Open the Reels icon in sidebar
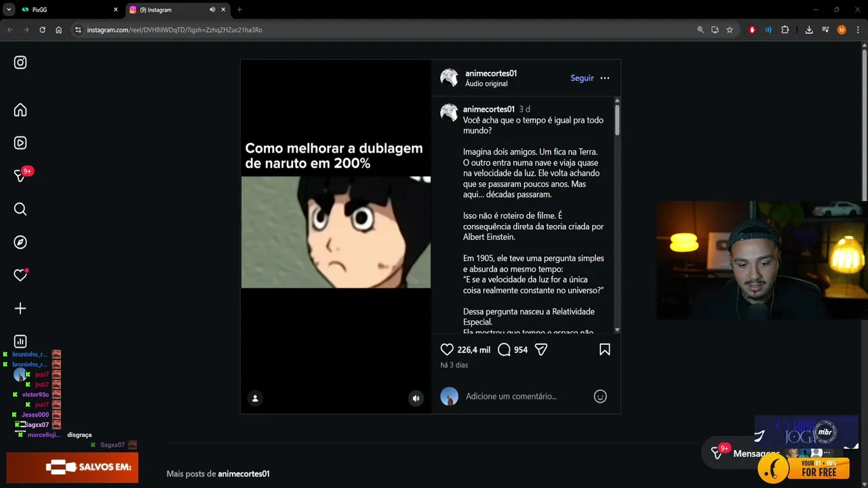Image resolution: width=868 pixels, height=488 pixels. tap(20, 143)
